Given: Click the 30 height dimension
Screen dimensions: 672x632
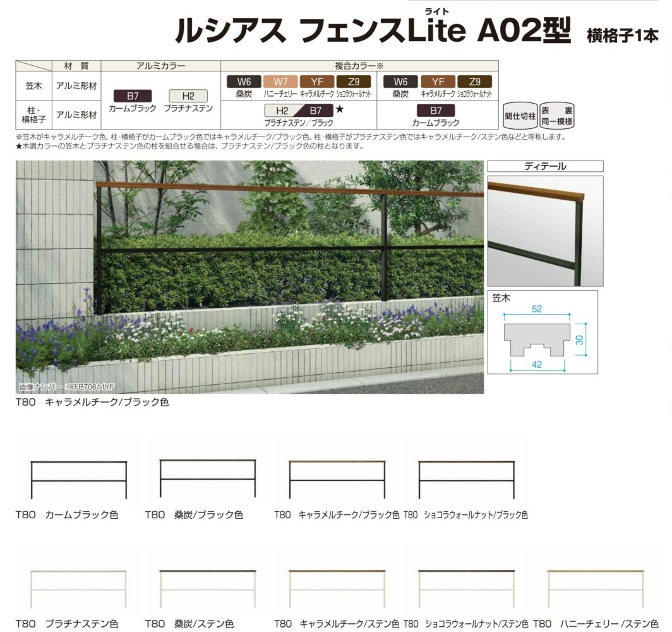Looking at the screenshot, I should [579, 340].
